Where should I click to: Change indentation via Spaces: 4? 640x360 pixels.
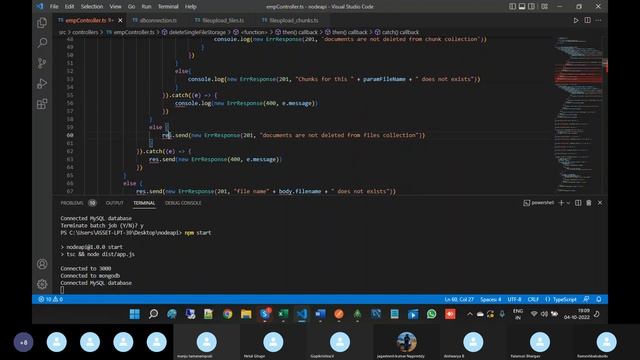point(491,299)
